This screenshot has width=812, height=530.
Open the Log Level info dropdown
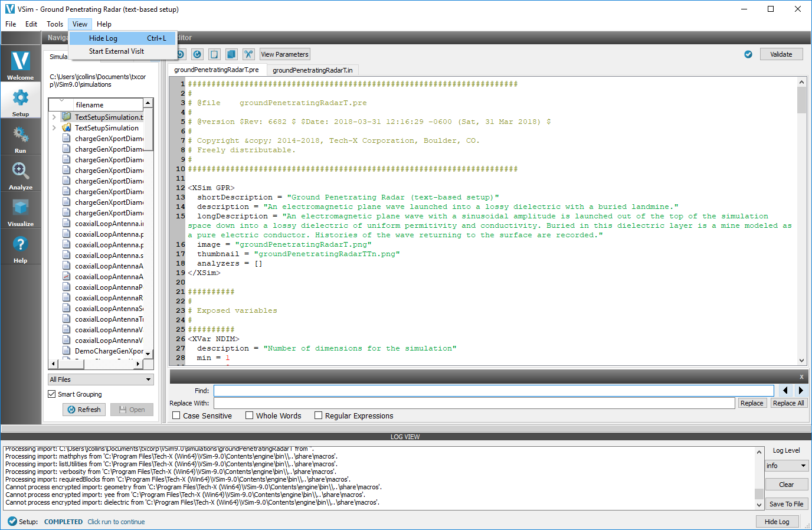point(786,466)
